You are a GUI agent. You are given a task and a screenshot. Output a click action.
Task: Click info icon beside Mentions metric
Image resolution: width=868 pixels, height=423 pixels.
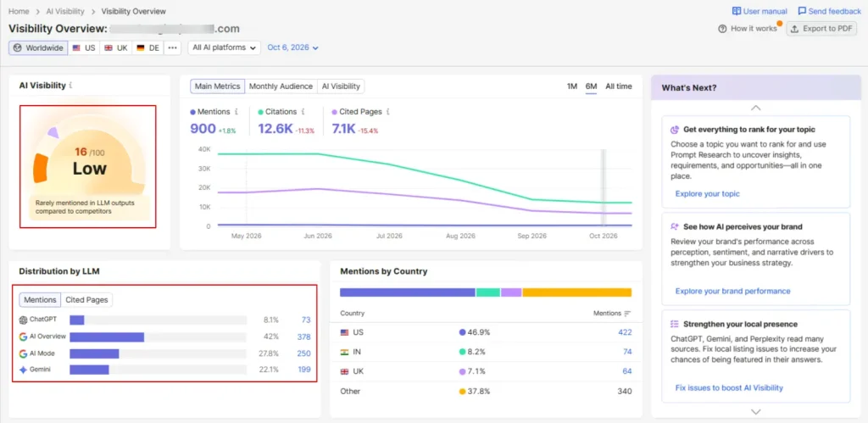tap(236, 112)
